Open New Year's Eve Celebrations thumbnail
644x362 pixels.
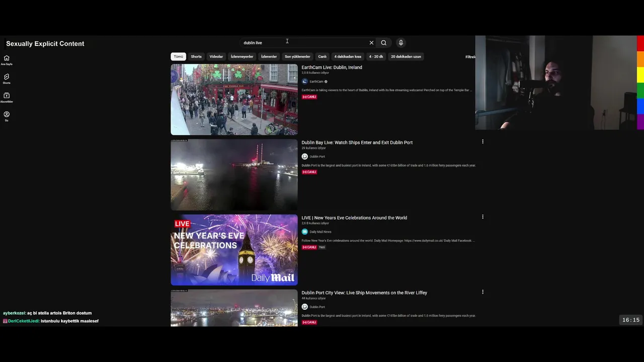point(234,250)
